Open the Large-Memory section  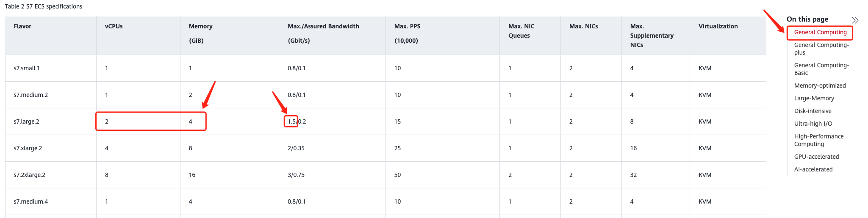pos(814,98)
